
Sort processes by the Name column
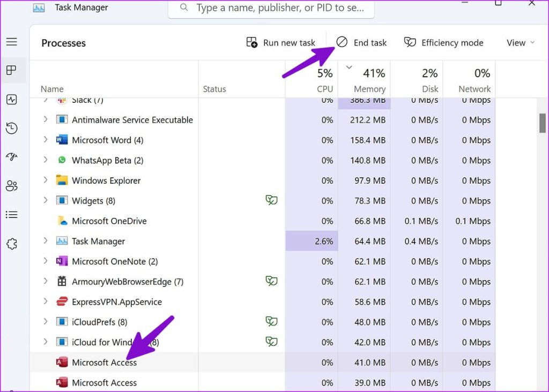(52, 89)
